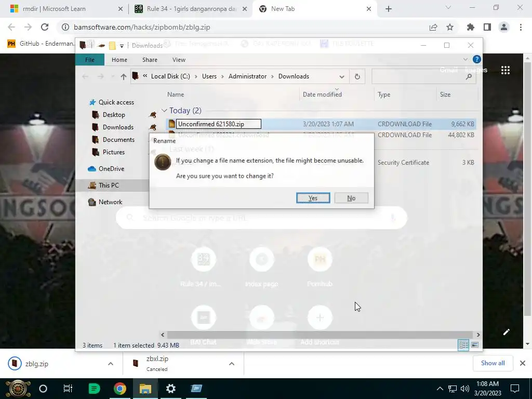Open Google apps grid
The width and height of the screenshot is (532, 399).
(x=505, y=70)
